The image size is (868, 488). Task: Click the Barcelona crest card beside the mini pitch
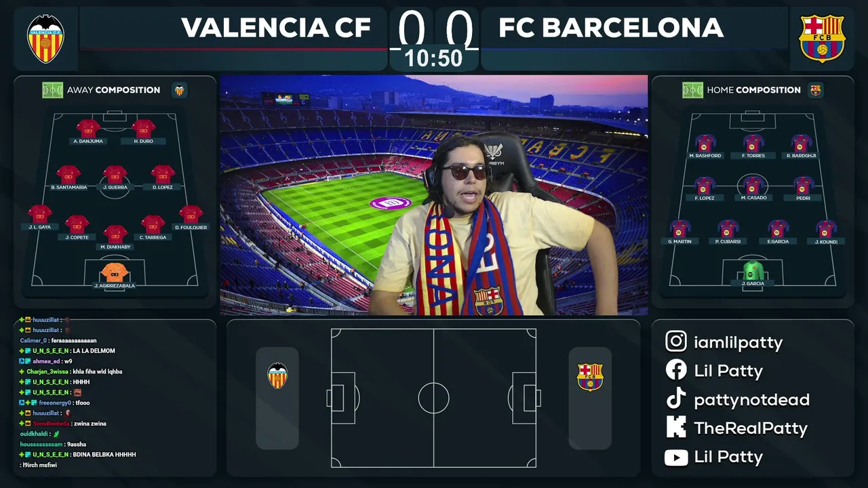(x=590, y=398)
